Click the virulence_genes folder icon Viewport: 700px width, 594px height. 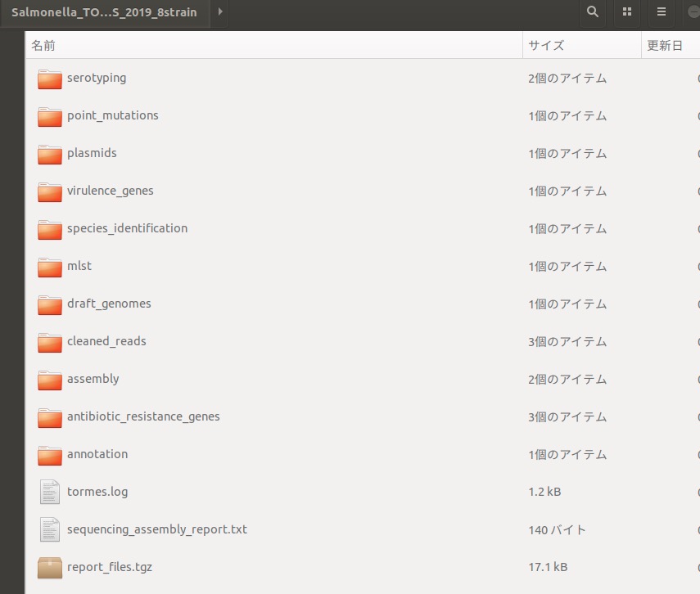click(50, 192)
